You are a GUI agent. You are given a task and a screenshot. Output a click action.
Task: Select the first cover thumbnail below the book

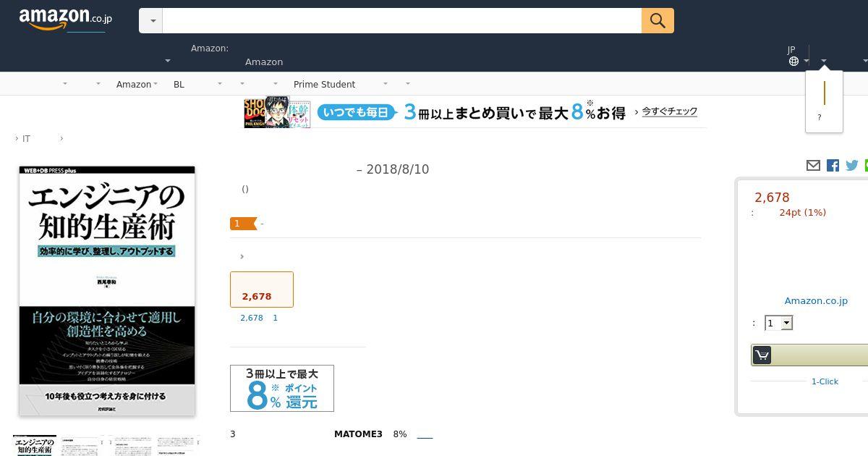35,446
